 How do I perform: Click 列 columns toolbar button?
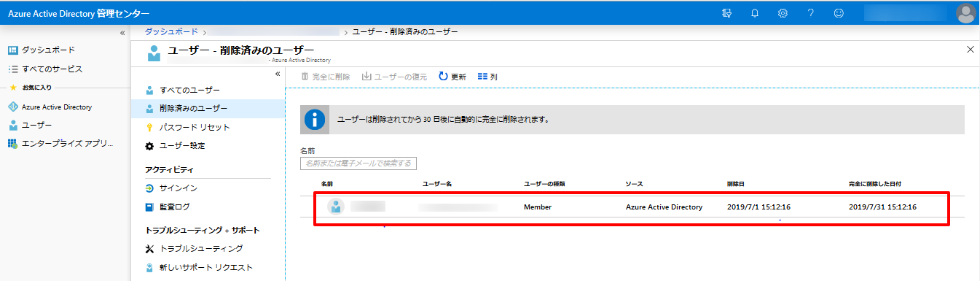pyautogui.click(x=487, y=77)
